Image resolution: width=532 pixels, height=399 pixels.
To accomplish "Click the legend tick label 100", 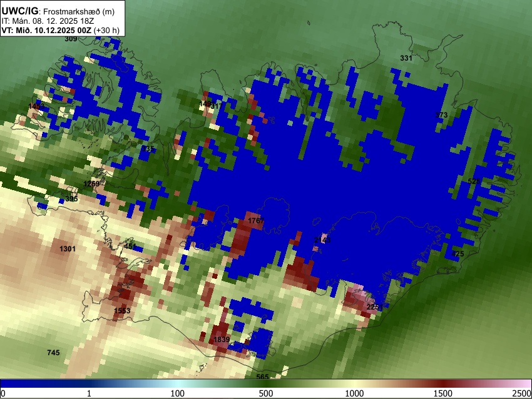I will (178, 393).
